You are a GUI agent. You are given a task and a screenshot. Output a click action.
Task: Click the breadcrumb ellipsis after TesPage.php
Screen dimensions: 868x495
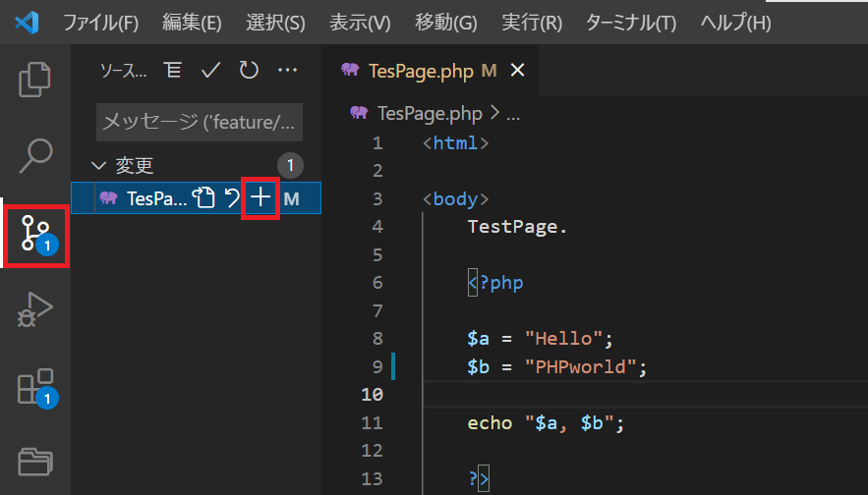(513, 115)
